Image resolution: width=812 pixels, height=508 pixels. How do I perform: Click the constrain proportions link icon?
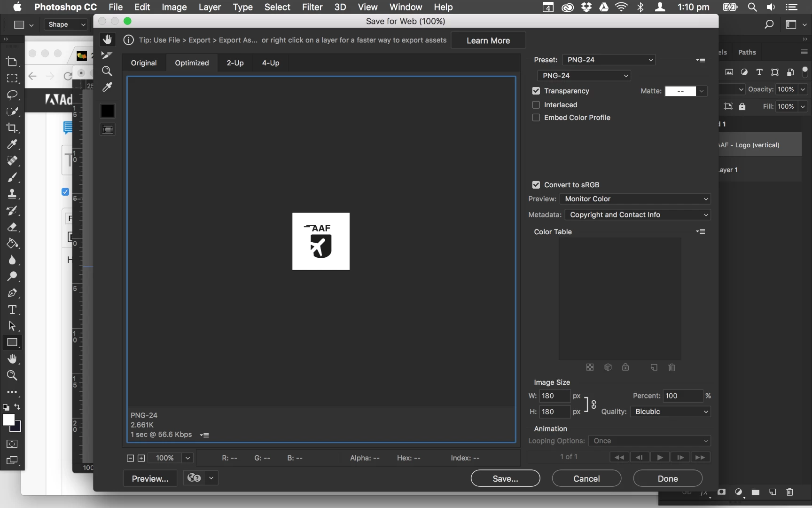coord(594,405)
